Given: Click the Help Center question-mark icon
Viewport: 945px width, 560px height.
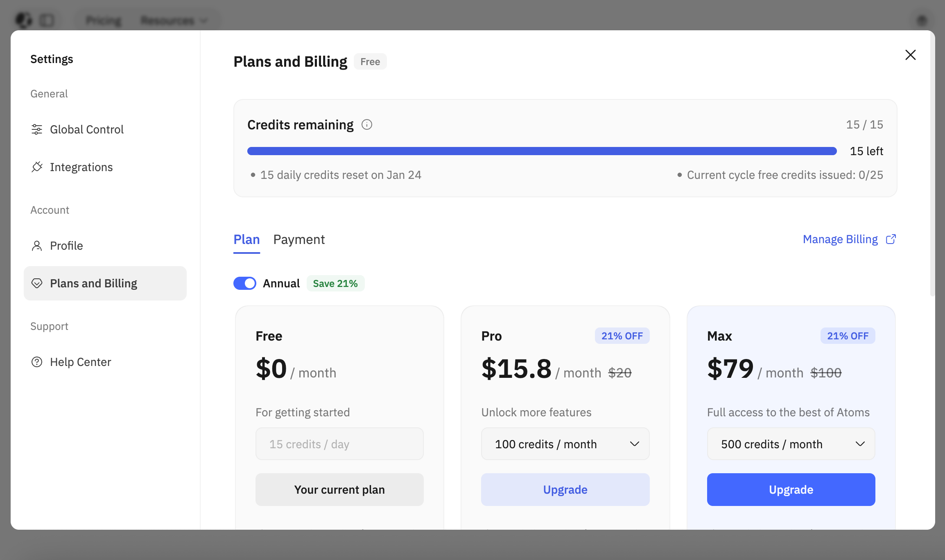Looking at the screenshot, I should [x=37, y=362].
